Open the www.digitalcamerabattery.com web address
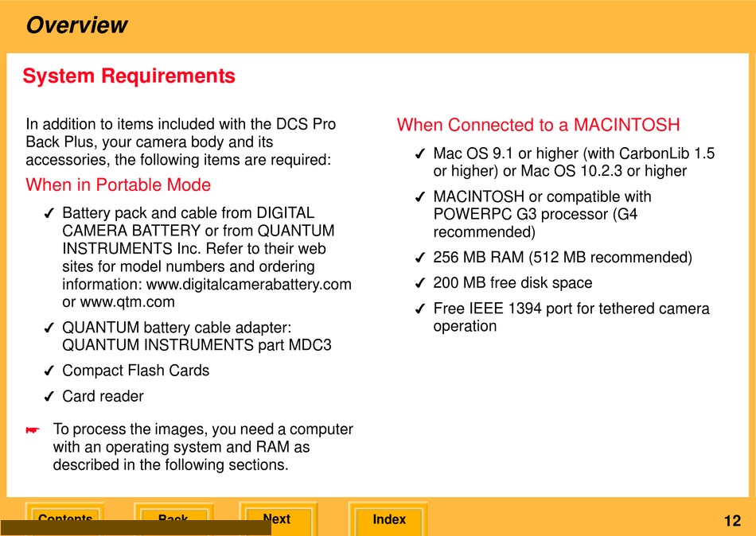 [249, 284]
